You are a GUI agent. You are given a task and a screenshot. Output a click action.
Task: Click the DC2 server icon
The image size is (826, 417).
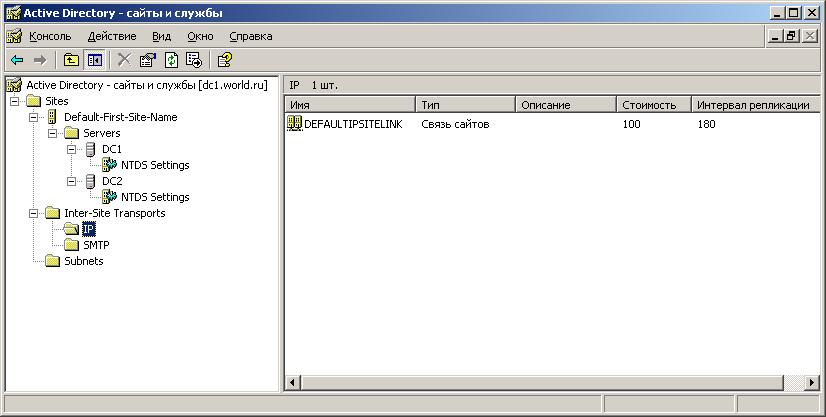(x=91, y=181)
